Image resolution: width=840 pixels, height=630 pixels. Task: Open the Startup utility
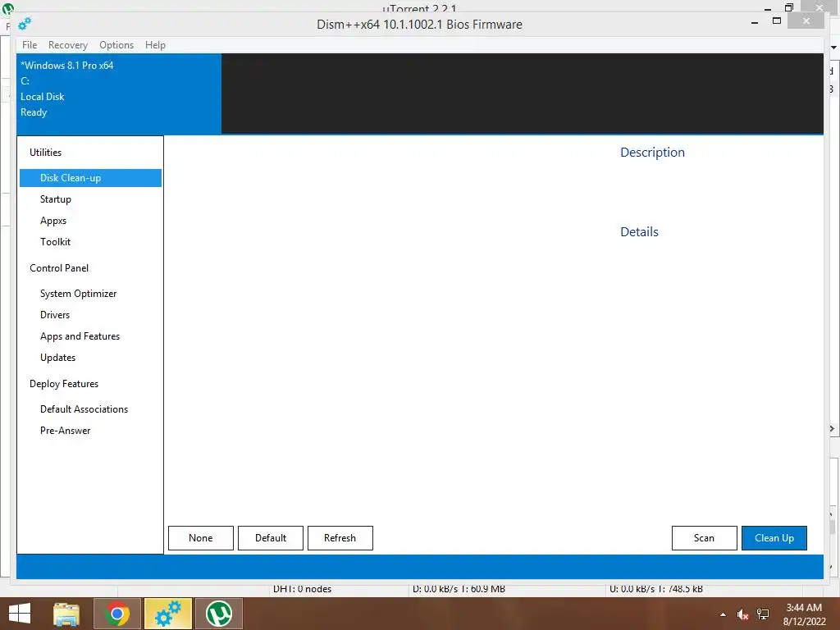pyautogui.click(x=56, y=199)
